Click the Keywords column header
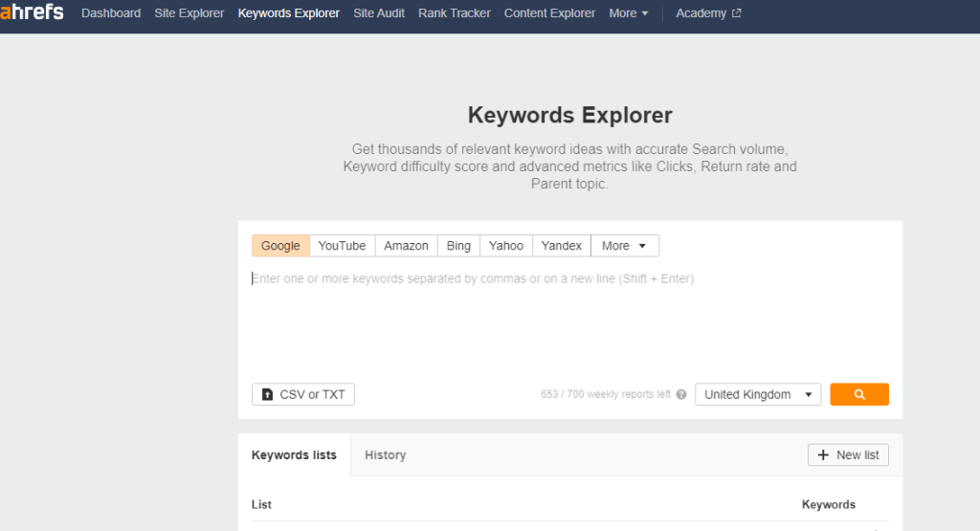Viewport: 980px width, 531px height. tap(828, 504)
